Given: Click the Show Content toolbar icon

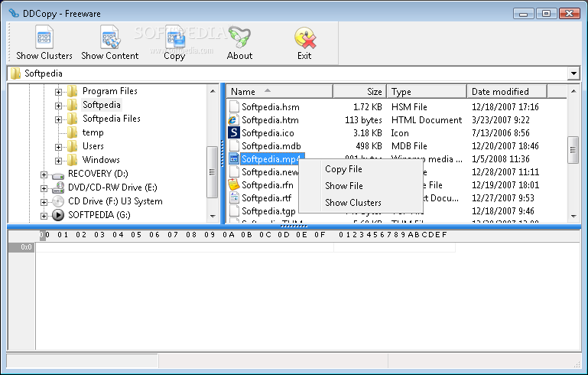Looking at the screenshot, I should [110, 37].
